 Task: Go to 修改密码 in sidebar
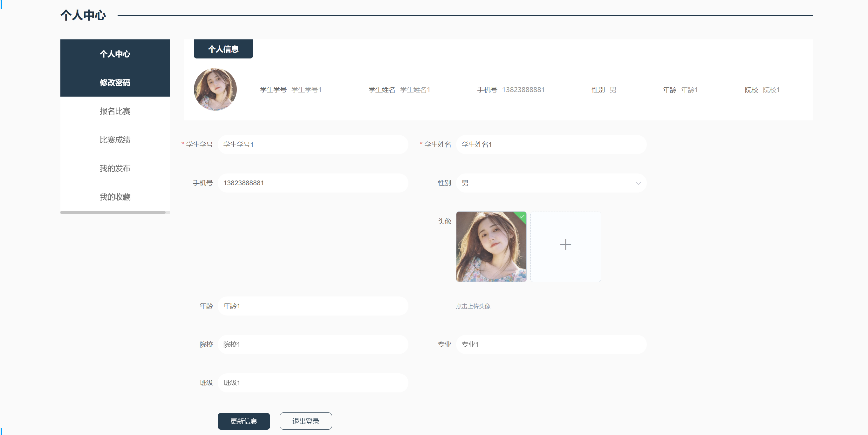click(115, 83)
